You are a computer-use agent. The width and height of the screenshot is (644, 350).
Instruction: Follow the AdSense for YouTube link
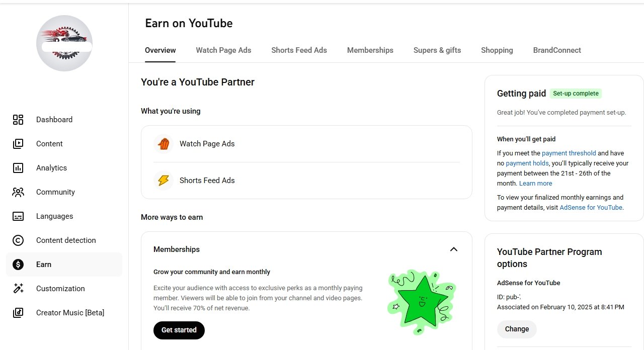pyautogui.click(x=591, y=207)
